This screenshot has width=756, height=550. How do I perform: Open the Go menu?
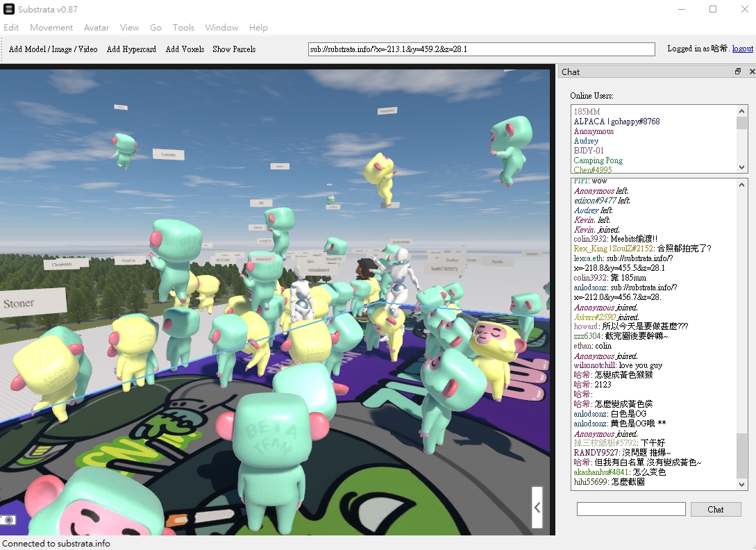tap(156, 28)
